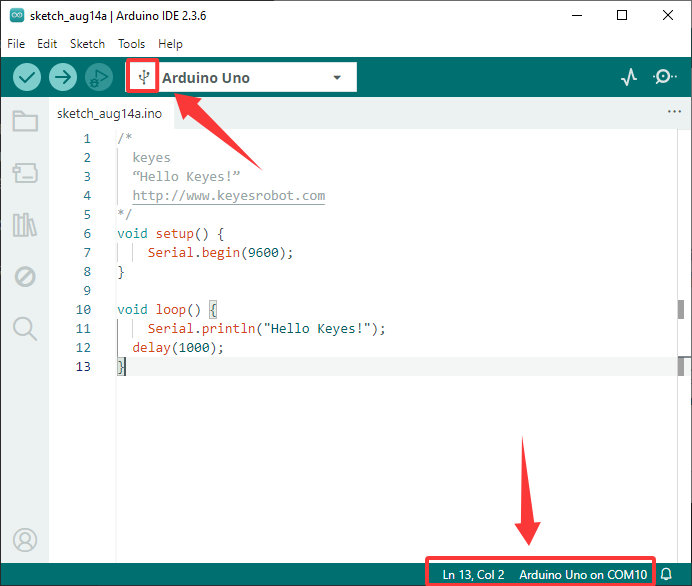Open the Debug sidebar panel
Viewport: 692px width, 586px height.
click(x=25, y=277)
